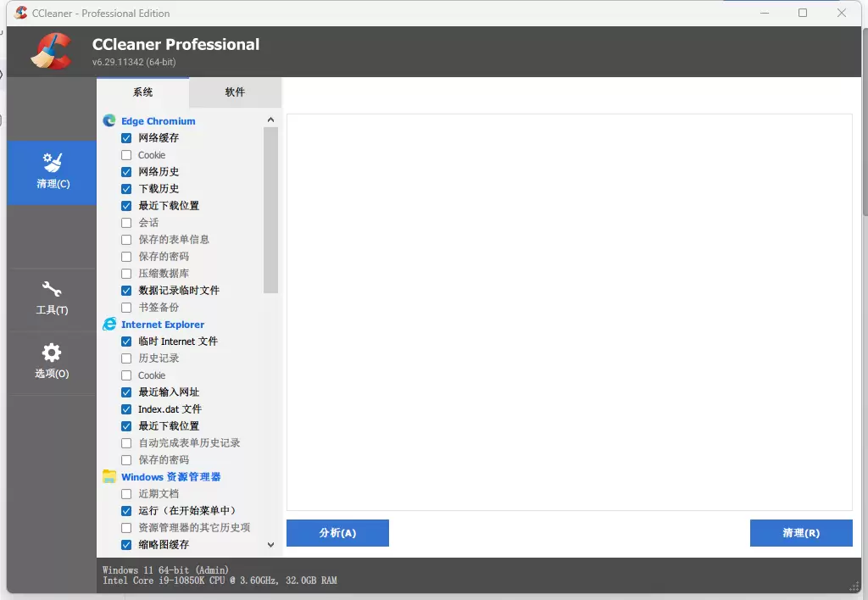This screenshot has height=600, width=868.
Task: Click the Intel Core i9-10850K CPU info
Action: pyautogui.click(x=220, y=581)
